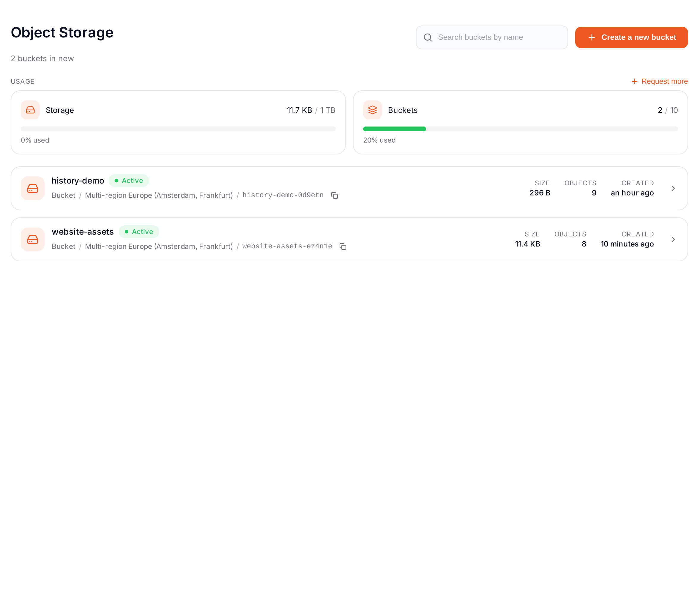The height and width of the screenshot is (594, 700).
Task: Click the Storage usage drive icon
Action: coord(30,110)
